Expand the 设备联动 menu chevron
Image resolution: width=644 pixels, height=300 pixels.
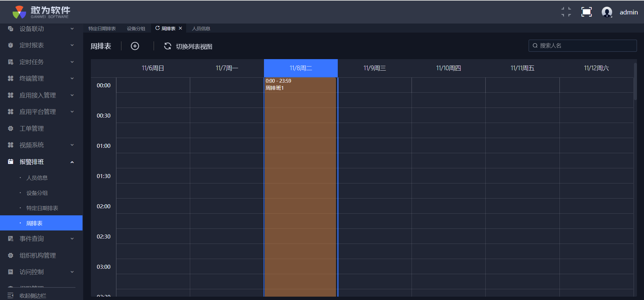[72, 29]
